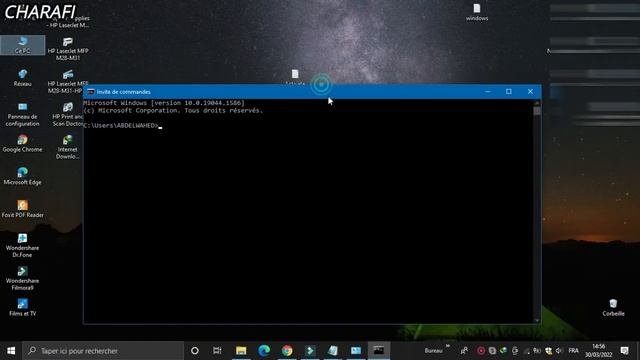Screen dimensions: 640x360
Task: Close the Command Prompt window
Action: pos(530,91)
